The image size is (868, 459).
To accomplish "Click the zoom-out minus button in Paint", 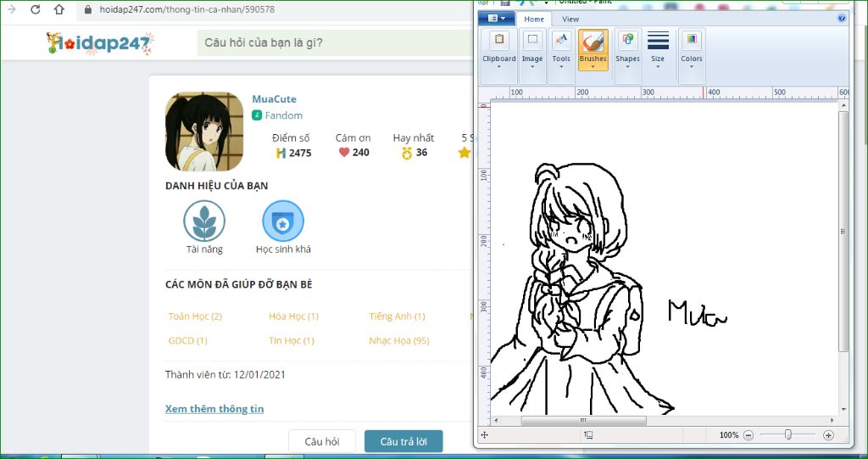I will [748, 435].
